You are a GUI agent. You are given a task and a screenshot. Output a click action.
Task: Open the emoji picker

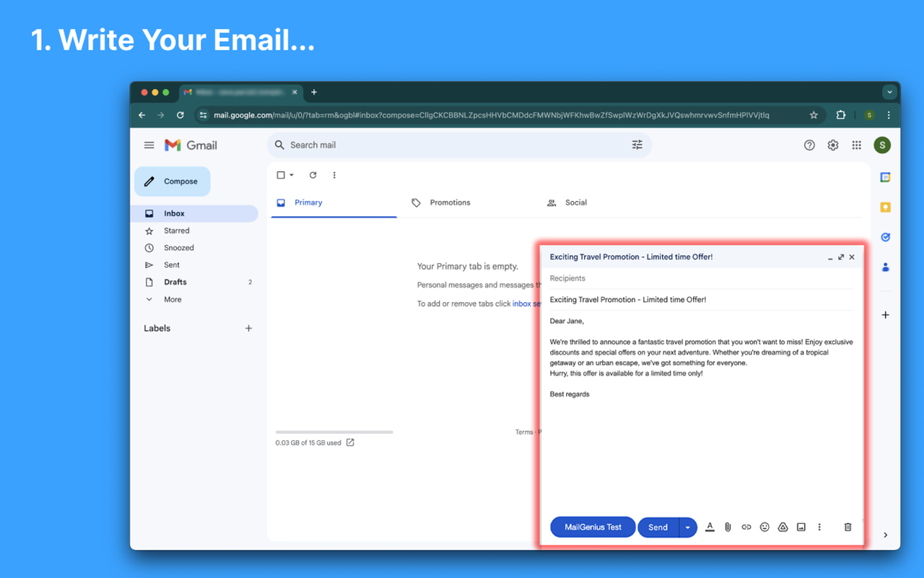click(x=764, y=527)
